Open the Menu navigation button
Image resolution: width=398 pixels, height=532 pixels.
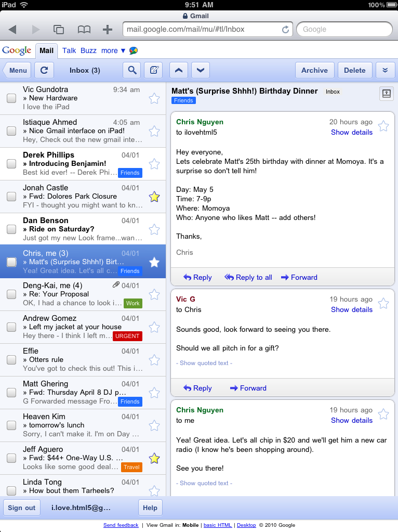coord(17,70)
